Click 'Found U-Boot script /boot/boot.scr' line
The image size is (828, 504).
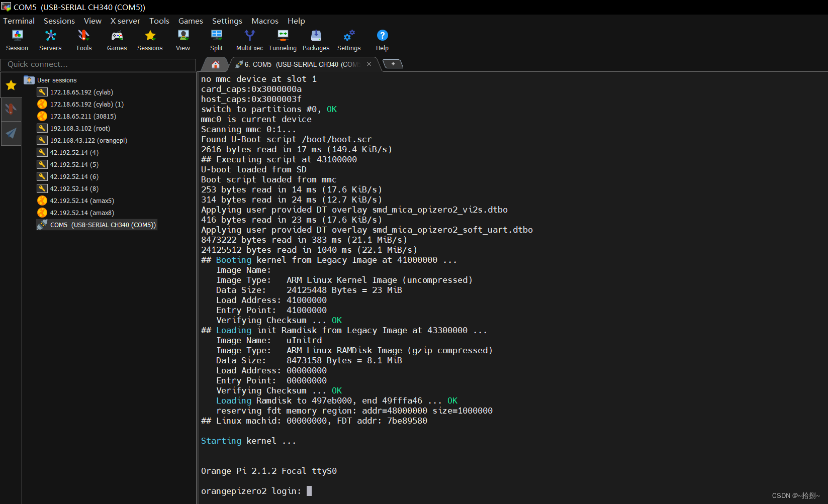(287, 139)
